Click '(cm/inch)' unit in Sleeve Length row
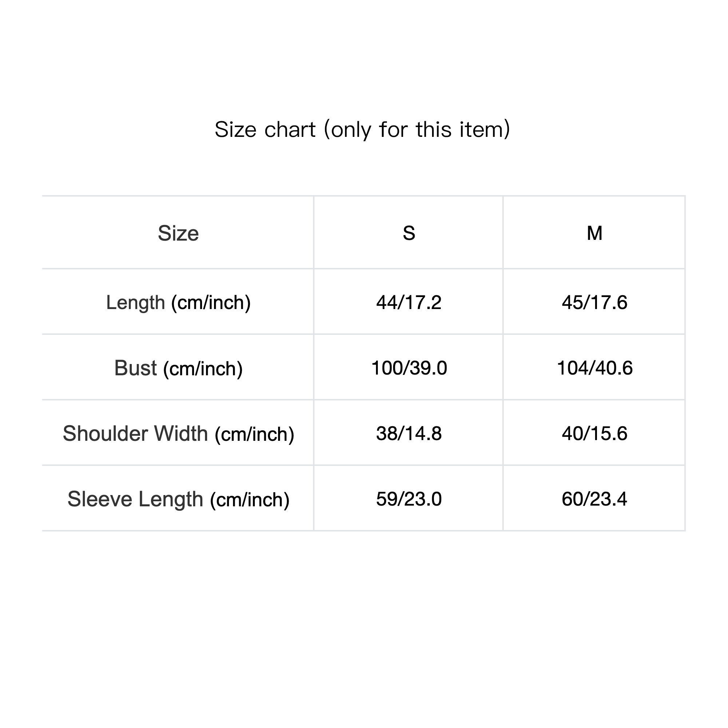This screenshot has width=728, height=728. coord(249,500)
